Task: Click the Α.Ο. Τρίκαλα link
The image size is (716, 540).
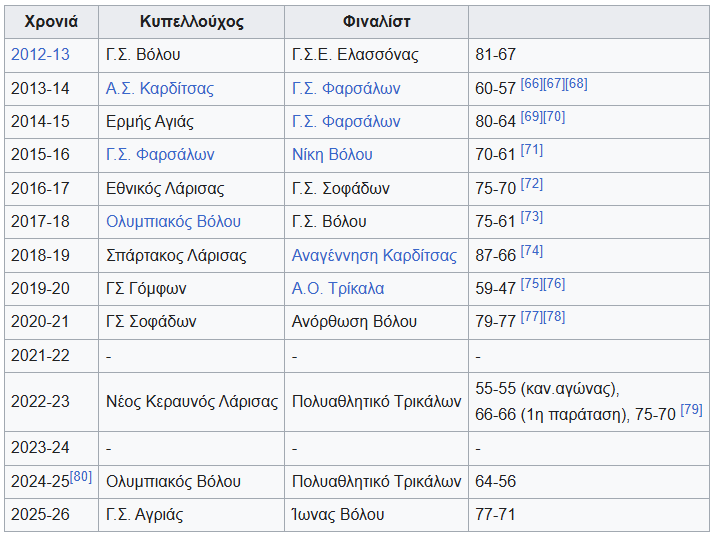Action: point(338,288)
